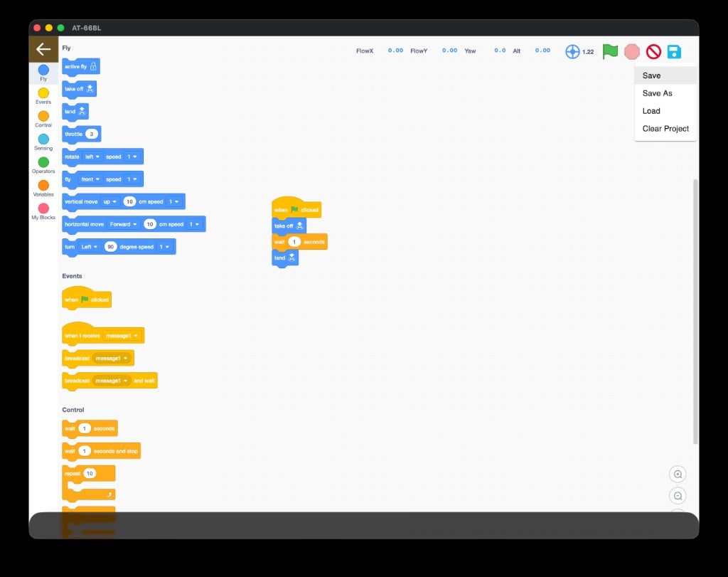Open the turn block's Left dropdown
728x577 pixels.
89,247
